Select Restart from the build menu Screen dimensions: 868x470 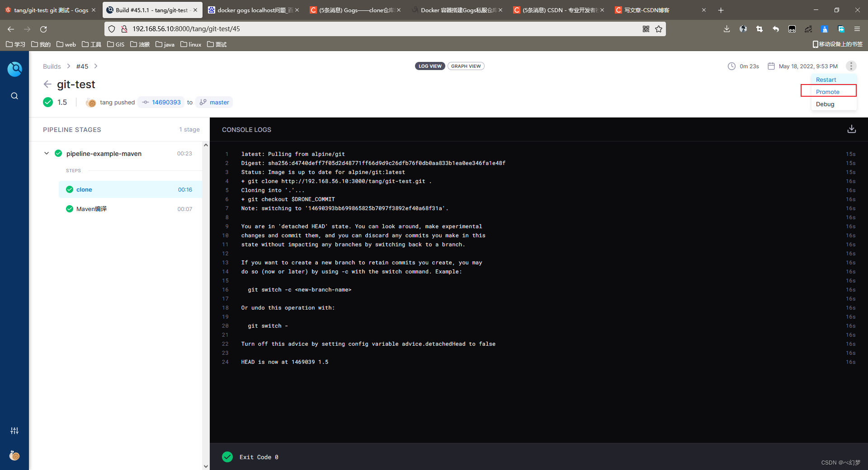[x=826, y=80]
